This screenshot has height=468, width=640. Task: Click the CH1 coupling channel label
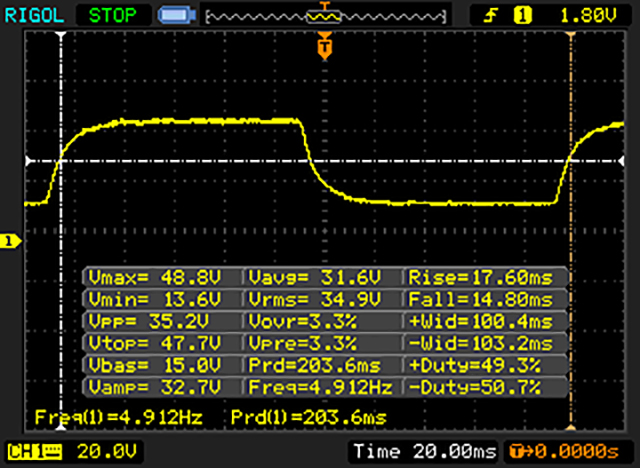35,452
